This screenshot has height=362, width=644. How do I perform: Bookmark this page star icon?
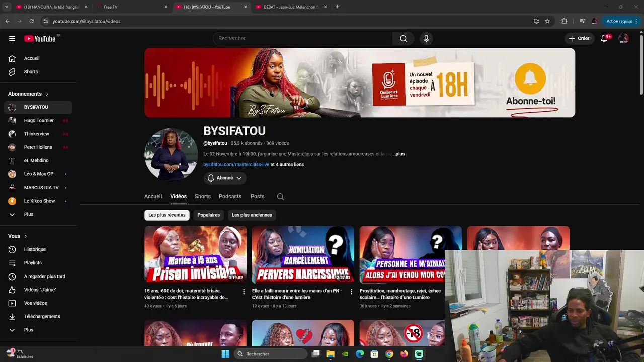[x=547, y=21]
